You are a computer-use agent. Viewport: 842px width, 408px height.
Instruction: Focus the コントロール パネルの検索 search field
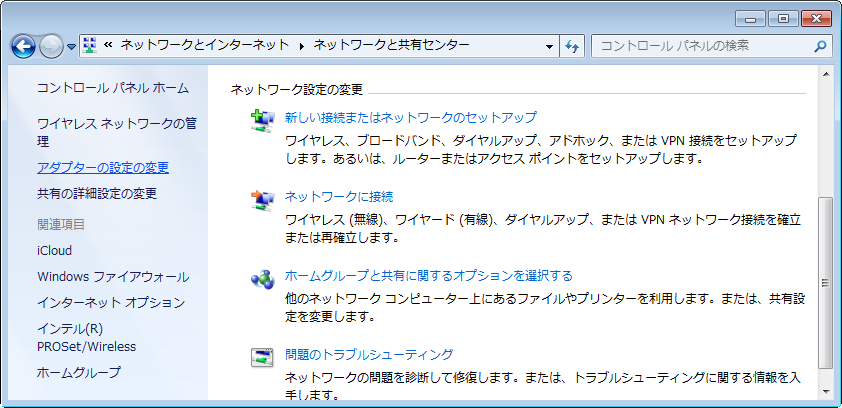point(710,46)
